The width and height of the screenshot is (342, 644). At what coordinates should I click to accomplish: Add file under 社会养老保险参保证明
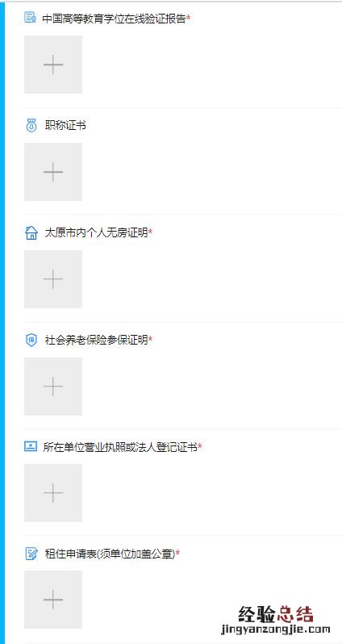tap(53, 386)
